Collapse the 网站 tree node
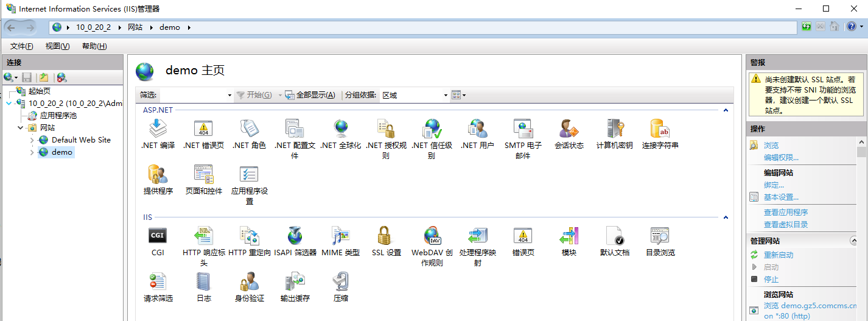The image size is (868, 321). tap(20, 128)
